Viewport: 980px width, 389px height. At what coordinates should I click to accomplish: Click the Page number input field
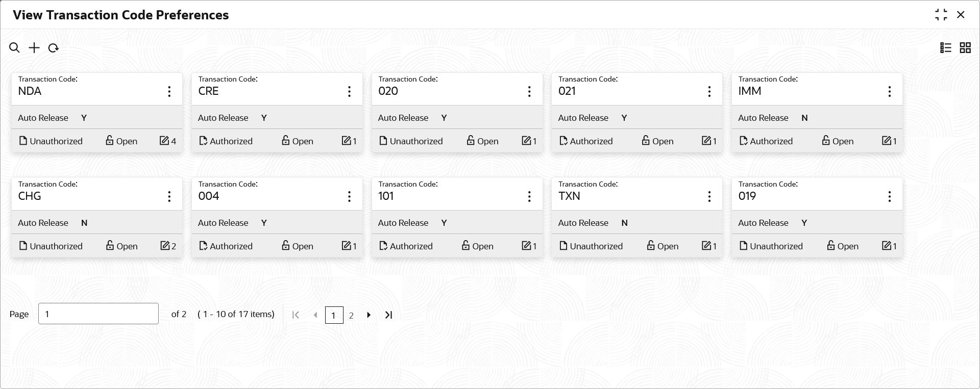[x=99, y=314]
